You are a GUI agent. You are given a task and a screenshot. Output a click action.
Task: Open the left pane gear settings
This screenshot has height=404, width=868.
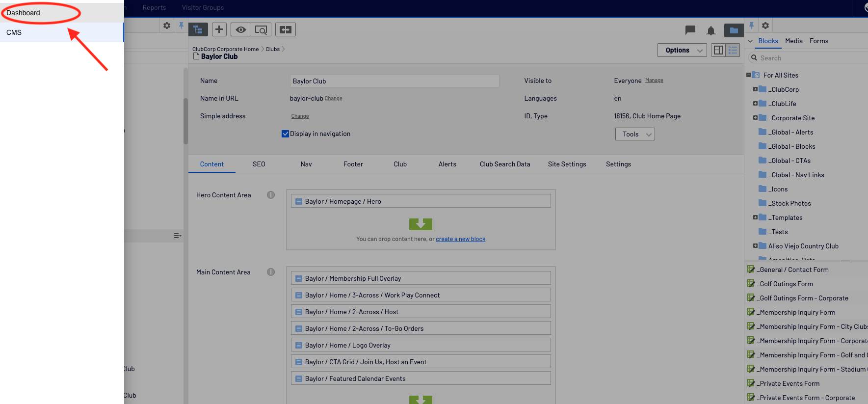click(167, 26)
